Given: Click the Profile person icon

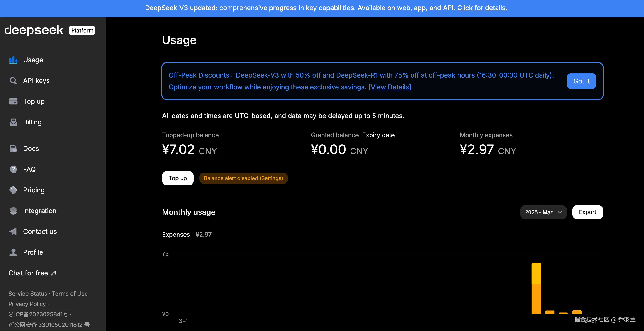Looking at the screenshot, I should tap(13, 252).
